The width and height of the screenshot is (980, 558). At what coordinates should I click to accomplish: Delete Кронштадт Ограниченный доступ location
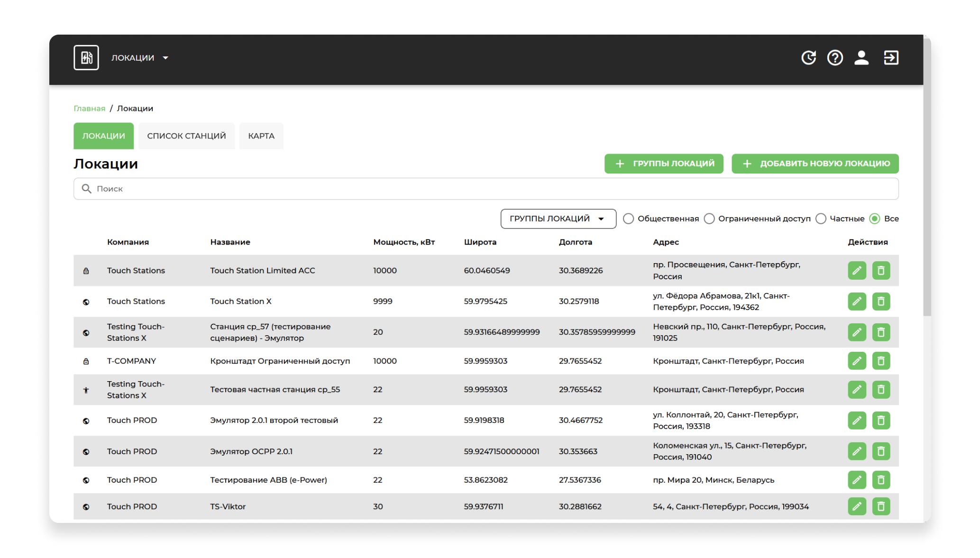pos(881,361)
